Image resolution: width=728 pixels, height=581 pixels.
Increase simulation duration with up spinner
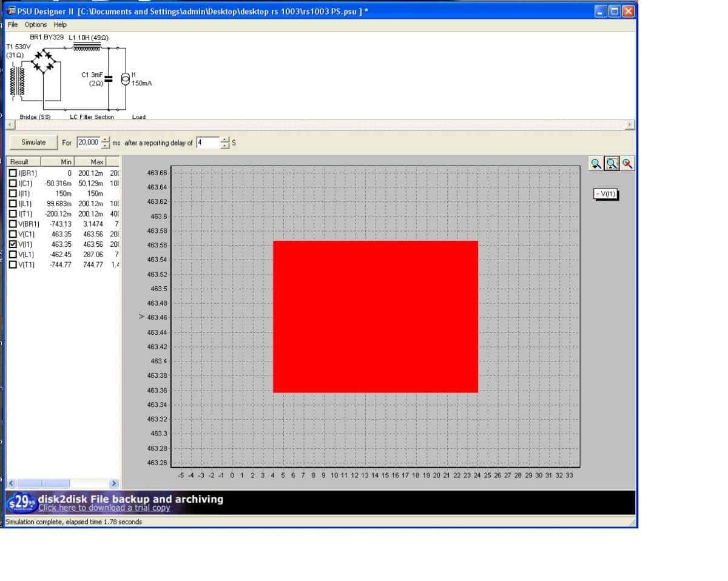tap(105, 139)
